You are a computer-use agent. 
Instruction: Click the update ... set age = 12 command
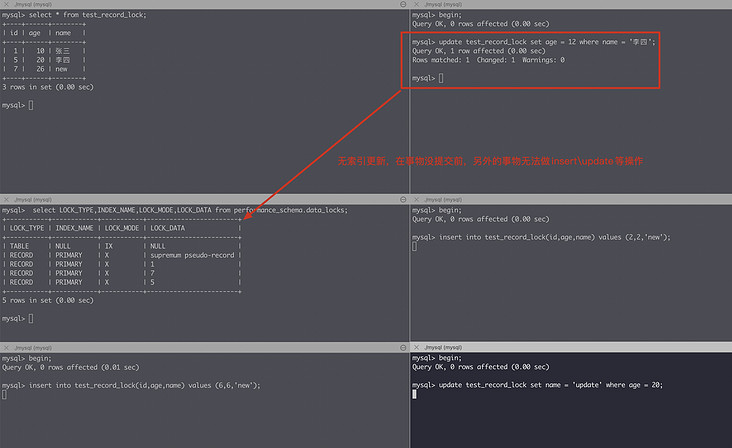[x=547, y=42]
